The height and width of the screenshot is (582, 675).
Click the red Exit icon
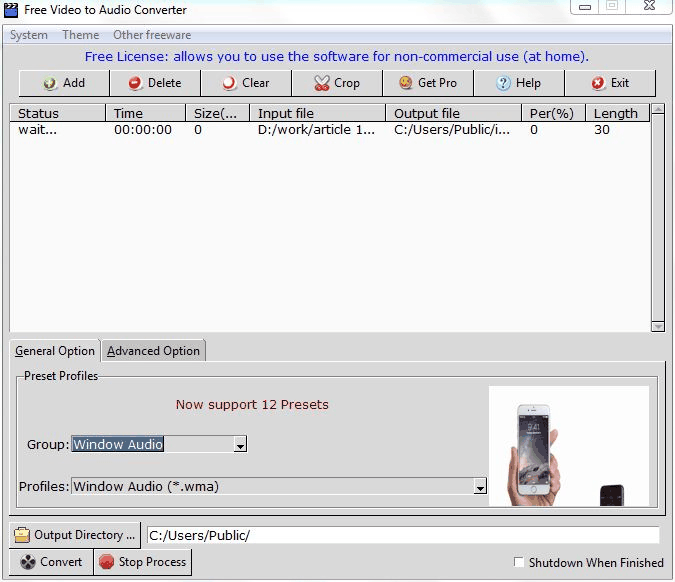(598, 83)
